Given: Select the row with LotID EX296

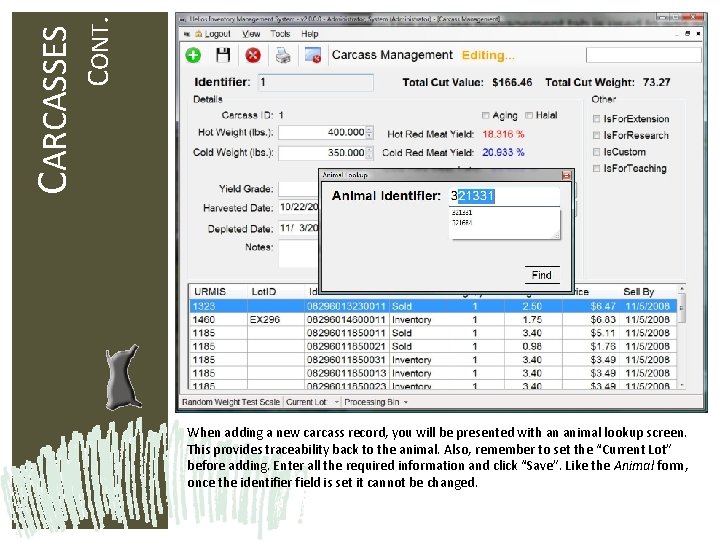Looking at the screenshot, I should [433, 320].
